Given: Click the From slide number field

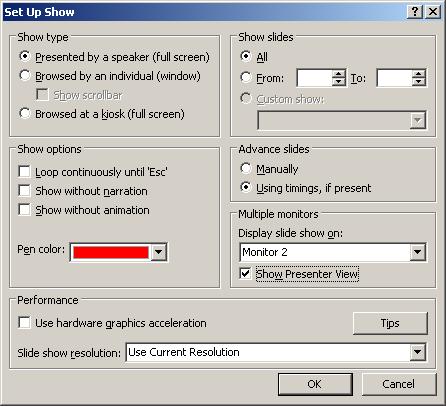Looking at the screenshot, I should click(x=314, y=78).
